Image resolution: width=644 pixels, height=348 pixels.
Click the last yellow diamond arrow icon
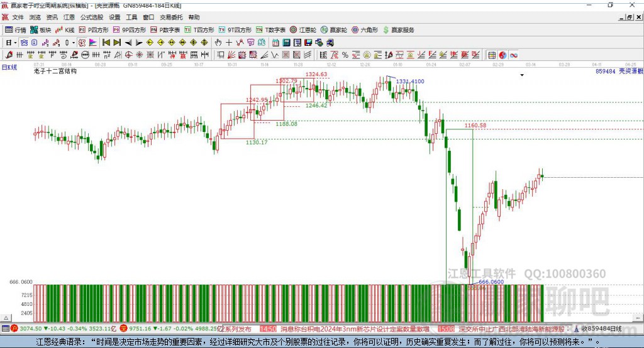204,42
